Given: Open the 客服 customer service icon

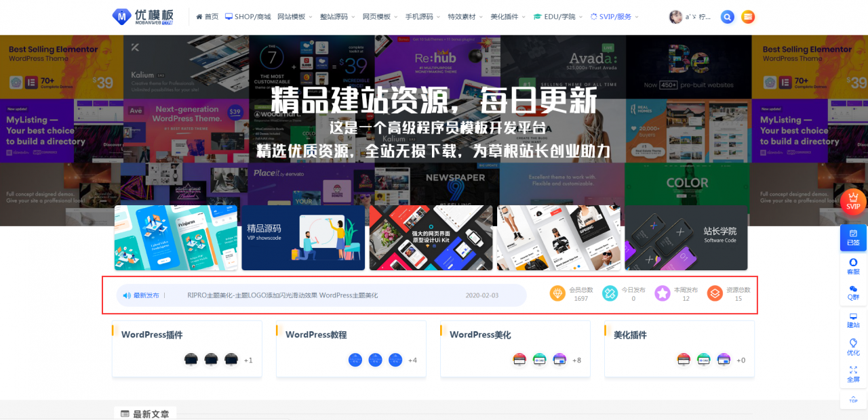Looking at the screenshot, I should point(853,266).
